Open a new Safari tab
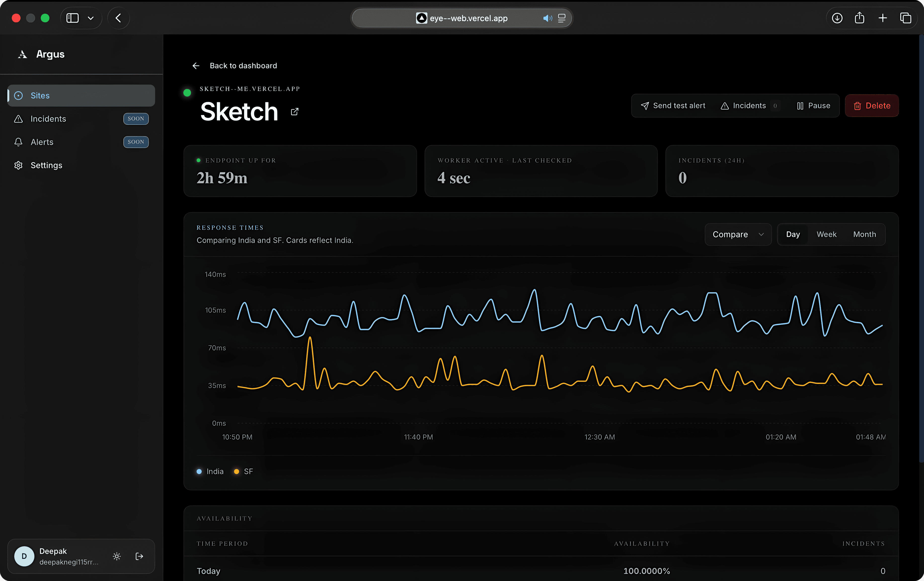Screen dimensions: 924x581 click(x=883, y=18)
